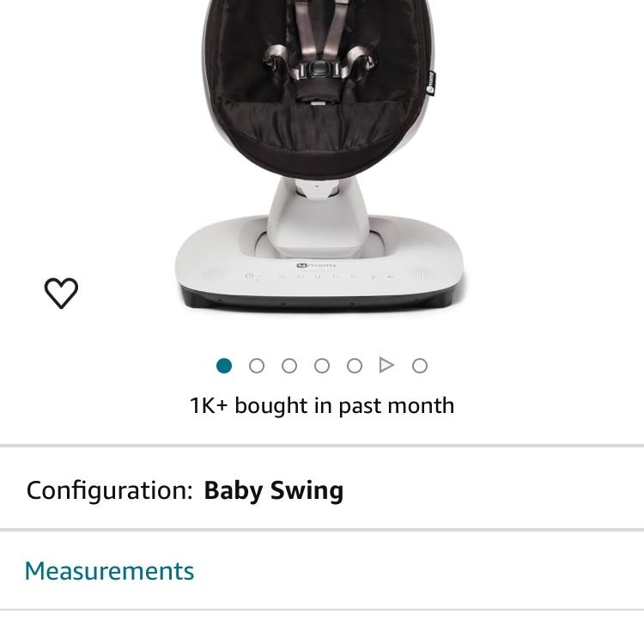The height and width of the screenshot is (644, 644).
Task: Go to the third product image dot
Action: click(289, 366)
